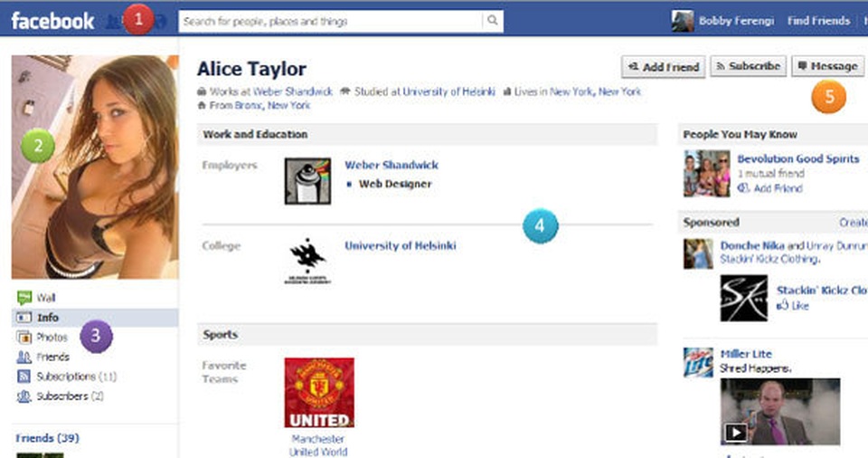The width and height of the screenshot is (868, 458).
Task: Click the Miller Lite logo thumbnail
Action: 698,363
